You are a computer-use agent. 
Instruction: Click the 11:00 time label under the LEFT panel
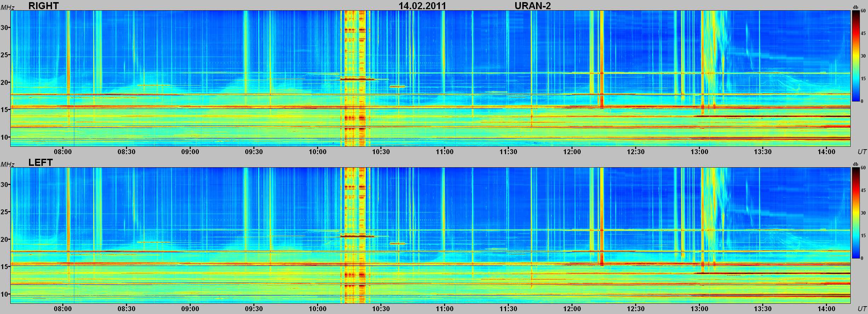pyautogui.click(x=445, y=309)
